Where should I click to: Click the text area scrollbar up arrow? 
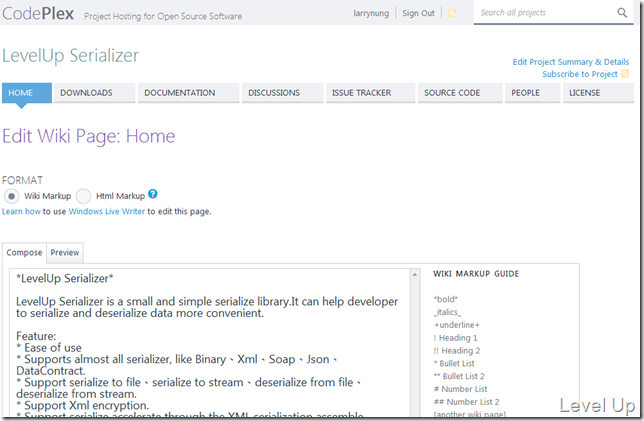point(415,274)
